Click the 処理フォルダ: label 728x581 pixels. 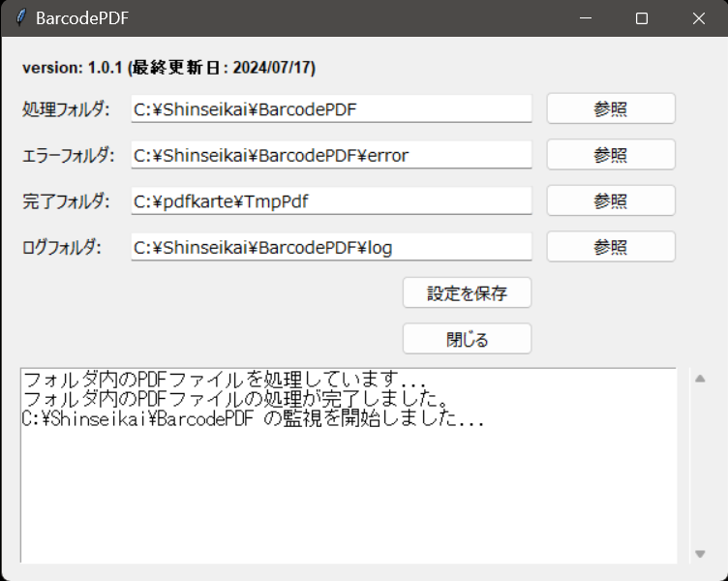tap(66, 109)
